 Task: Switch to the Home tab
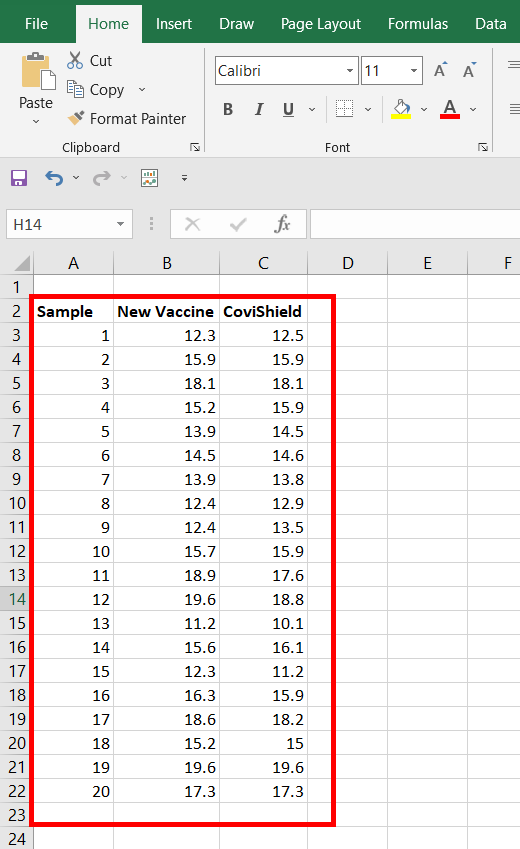tap(108, 24)
